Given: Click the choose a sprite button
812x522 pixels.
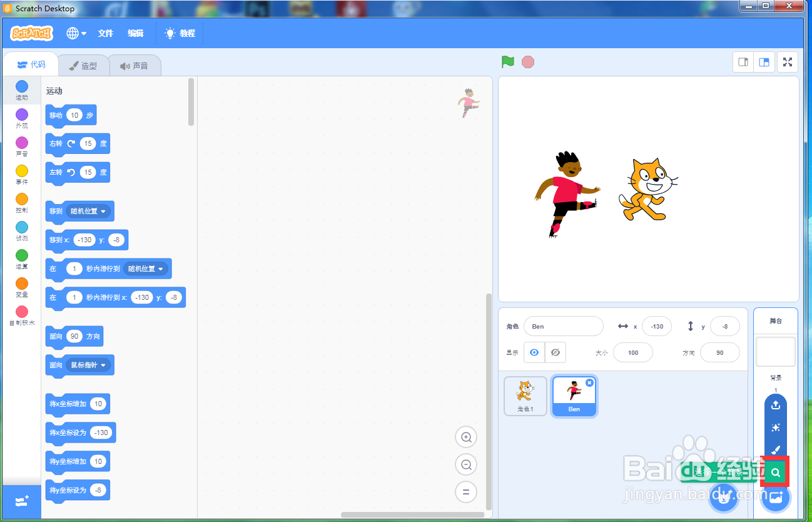Looking at the screenshot, I should click(x=724, y=498).
